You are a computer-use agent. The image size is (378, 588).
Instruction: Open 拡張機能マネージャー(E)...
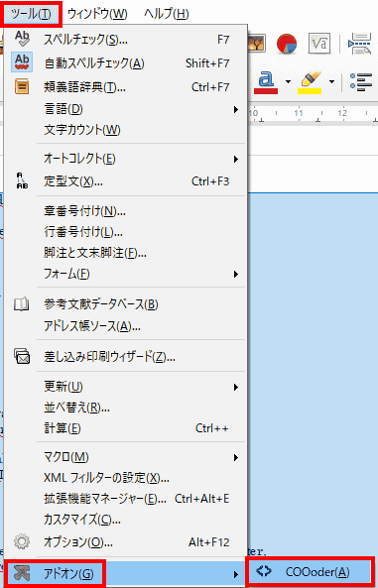(x=125, y=499)
